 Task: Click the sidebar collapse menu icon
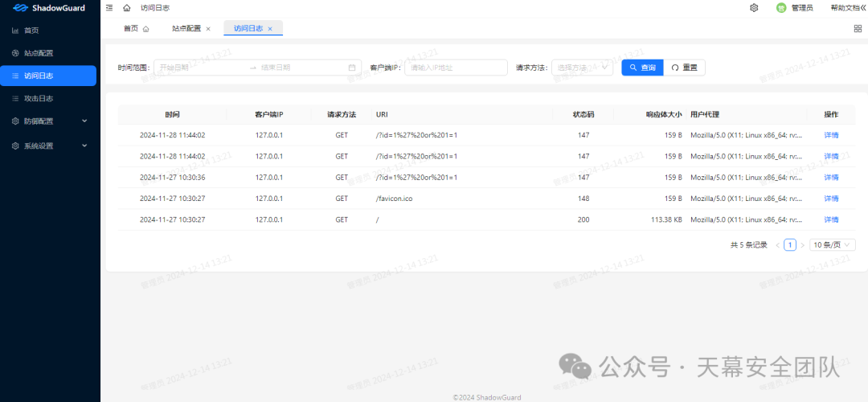pos(109,8)
